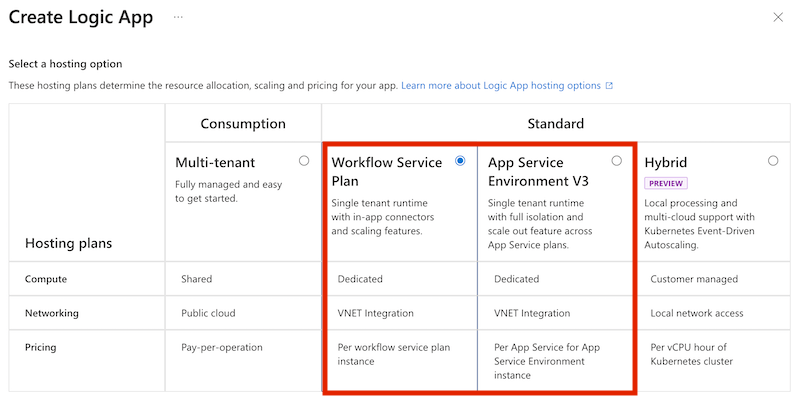This screenshot has height=412, width=800.
Task: Choose the App Service Environment V3 radio button
Action: click(616, 160)
